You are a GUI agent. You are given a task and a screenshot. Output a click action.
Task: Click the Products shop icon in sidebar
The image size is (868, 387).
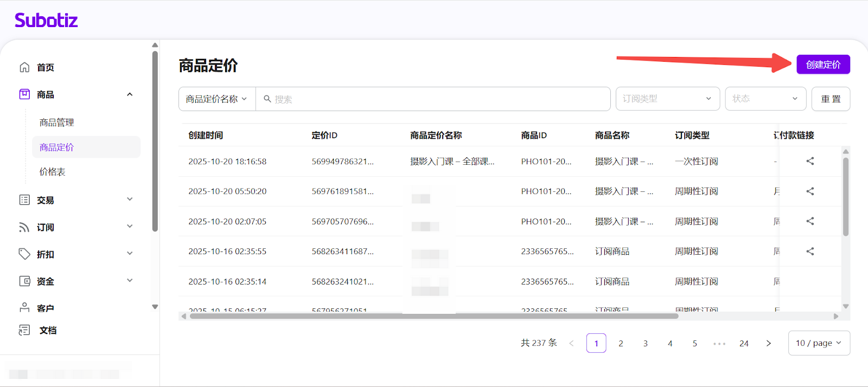(24, 94)
